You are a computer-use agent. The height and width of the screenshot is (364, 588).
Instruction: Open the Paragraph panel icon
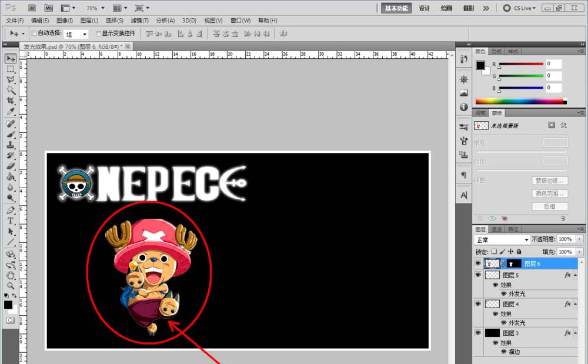464,175
